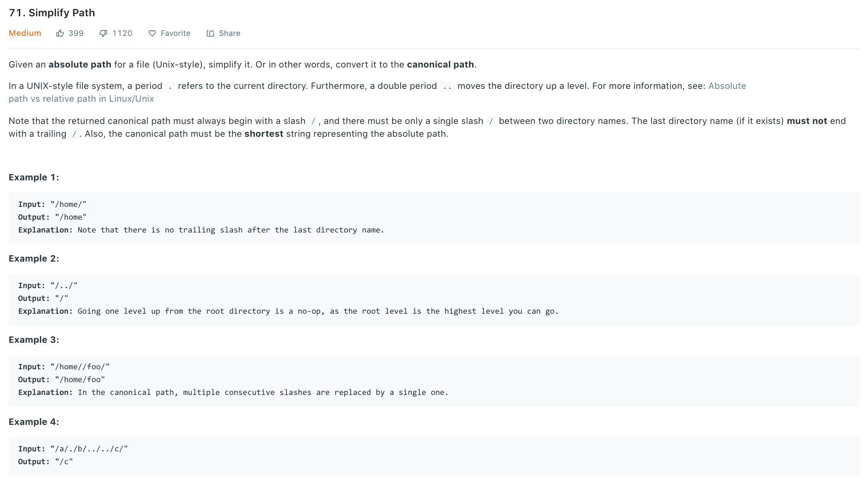Open the 'Absolute' link at line end
The width and height of the screenshot is (868, 483).
(x=727, y=86)
